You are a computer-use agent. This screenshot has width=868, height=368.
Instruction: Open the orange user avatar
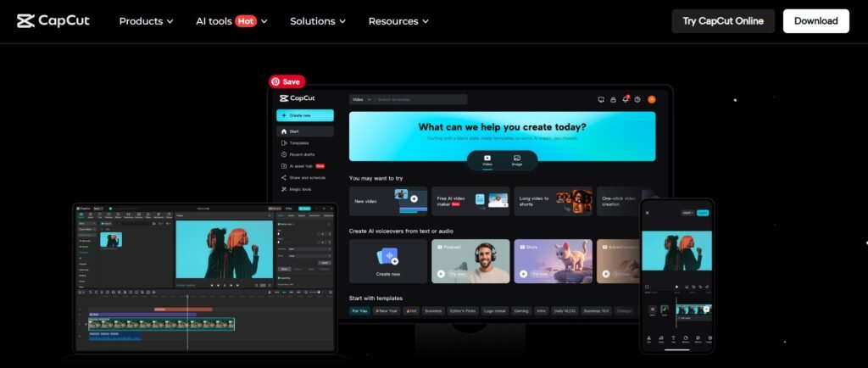pyautogui.click(x=652, y=99)
